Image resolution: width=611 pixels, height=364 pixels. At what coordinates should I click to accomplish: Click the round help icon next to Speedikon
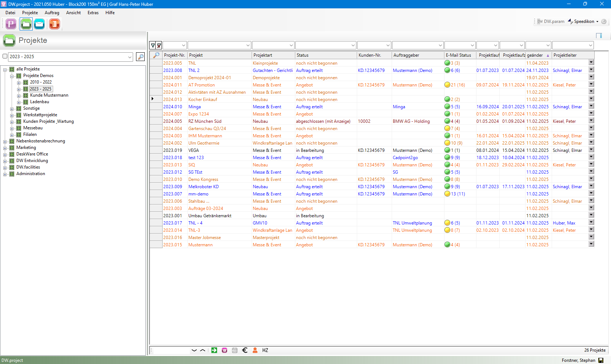pyautogui.click(x=604, y=21)
